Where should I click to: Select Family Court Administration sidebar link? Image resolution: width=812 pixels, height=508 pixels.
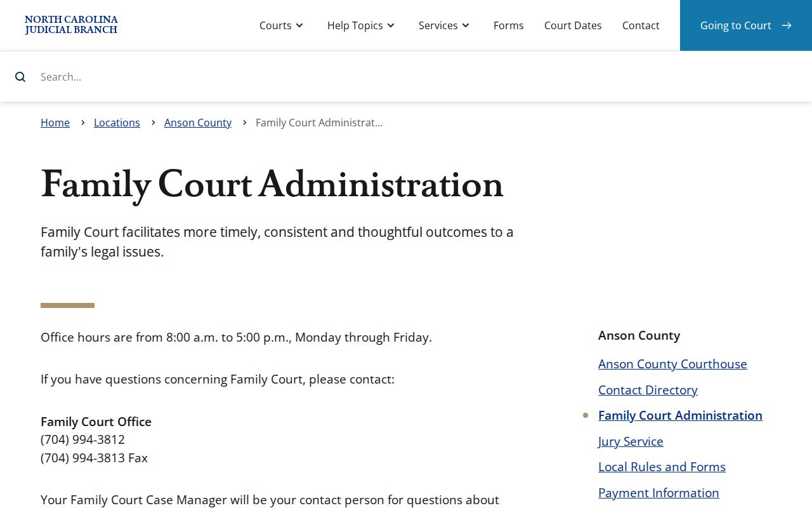click(x=680, y=415)
